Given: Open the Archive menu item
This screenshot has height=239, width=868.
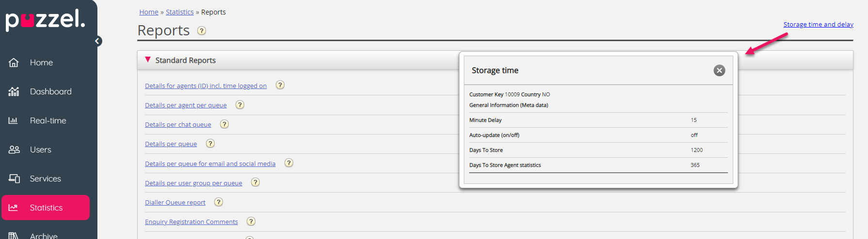Looking at the screenshot, I should [x=44, y=236].
